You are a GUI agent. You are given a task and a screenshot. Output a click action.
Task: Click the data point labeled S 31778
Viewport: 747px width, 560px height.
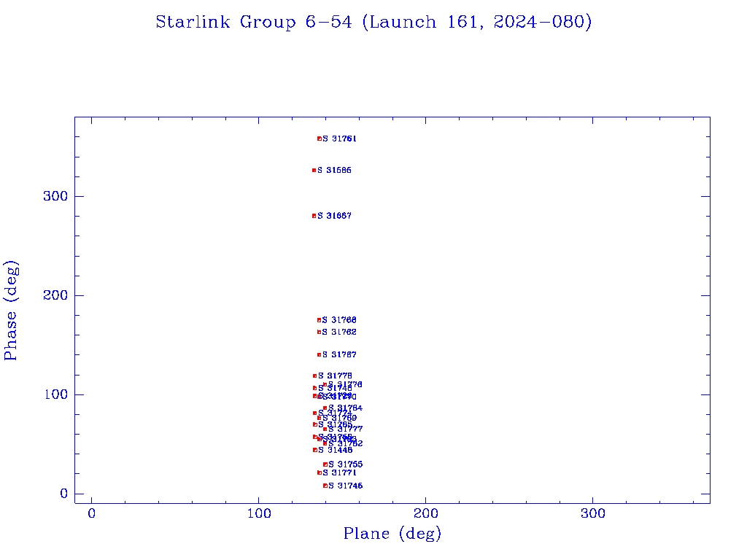(x=315, y=376)
